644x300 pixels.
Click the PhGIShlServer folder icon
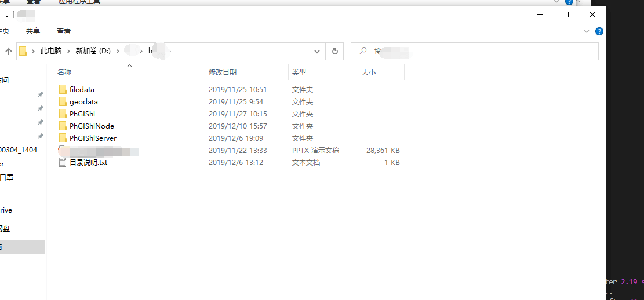(x=63, y=138)
